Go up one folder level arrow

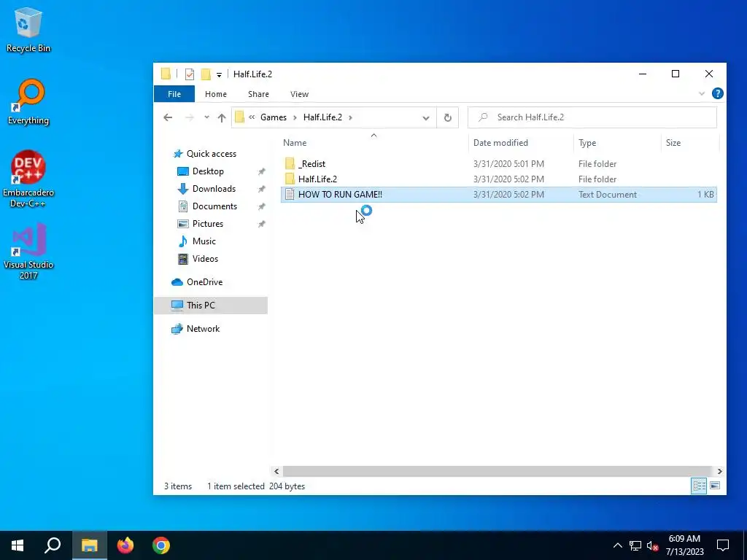[x=222, y=117]
